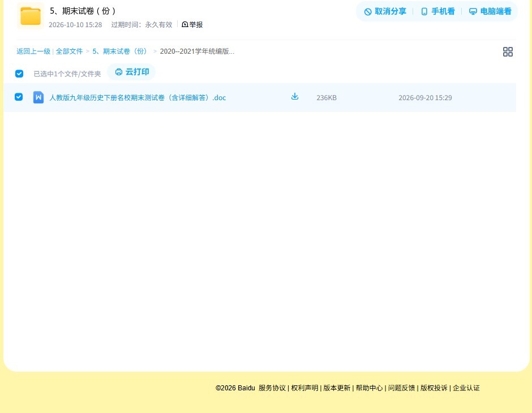Viewport: 532px width, 413px height.
Task: Toggle the select-all files checkbox
Action: tap(19, 74)
